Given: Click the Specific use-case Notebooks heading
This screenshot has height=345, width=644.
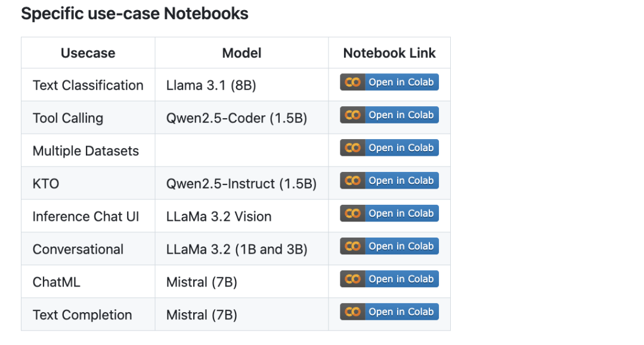Looking at the screenshot, I should click(x=135, y=14).
